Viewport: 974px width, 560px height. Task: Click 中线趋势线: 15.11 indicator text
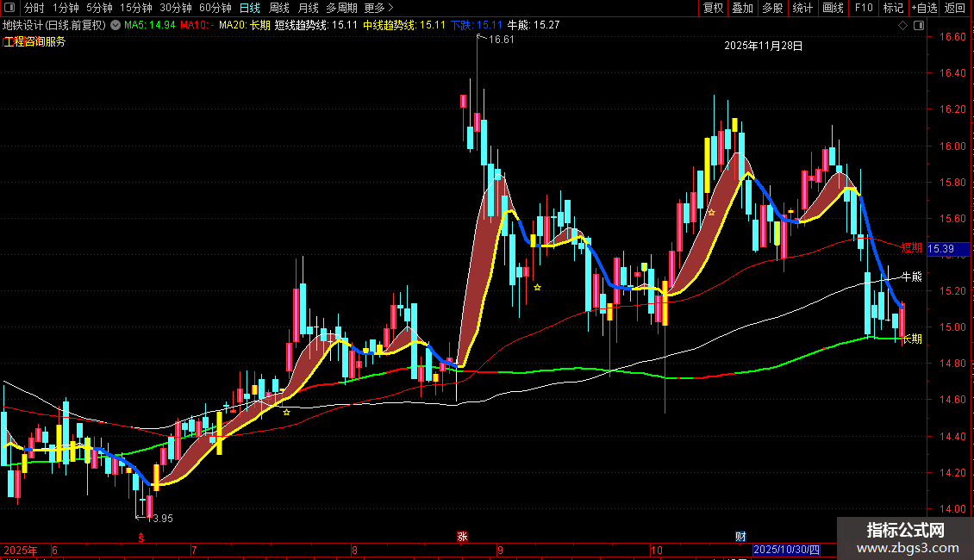coord(404,25)
